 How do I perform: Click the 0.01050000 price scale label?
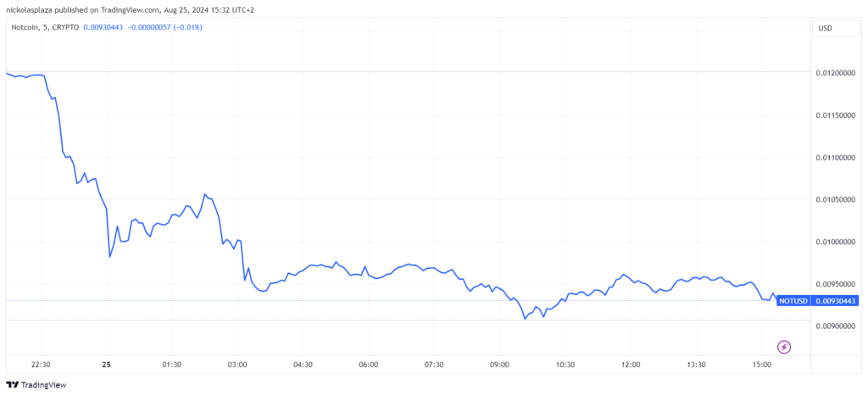pos(836,200)
